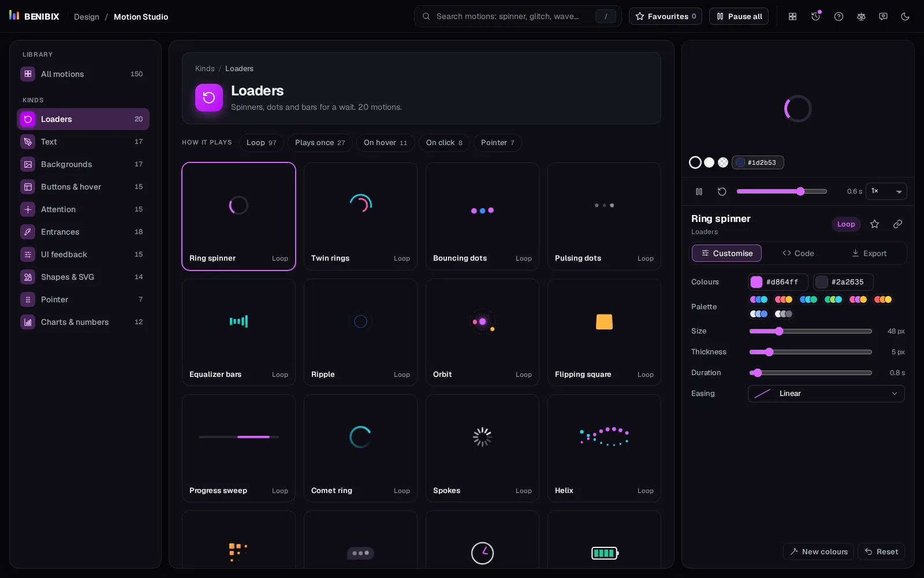Select the dark preview background option
The width and height of the screenshot is (924, 578).
(x=695, y=162)
